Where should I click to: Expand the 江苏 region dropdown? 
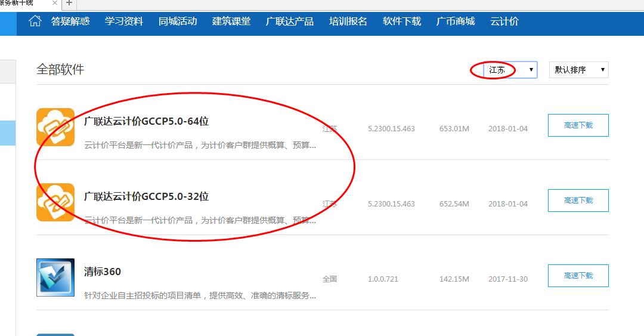tap(510, 70)
